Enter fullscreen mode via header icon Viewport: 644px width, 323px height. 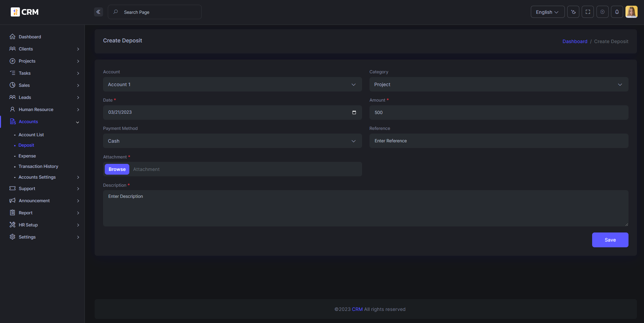[x=588, y=12]
